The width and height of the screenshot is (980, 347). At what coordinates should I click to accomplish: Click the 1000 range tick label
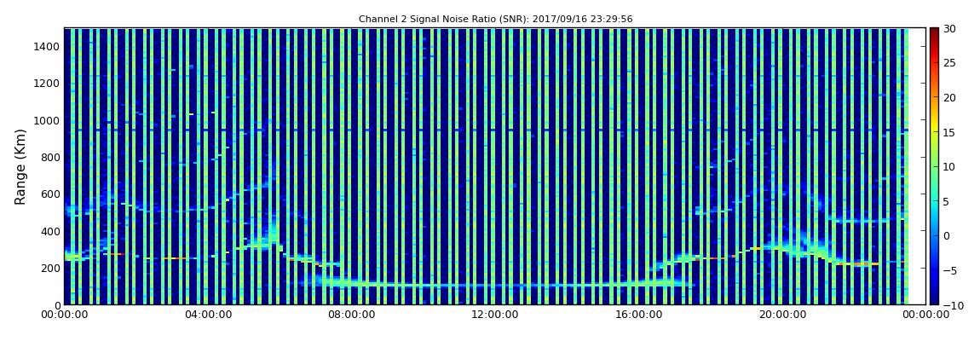coord(48,120)
